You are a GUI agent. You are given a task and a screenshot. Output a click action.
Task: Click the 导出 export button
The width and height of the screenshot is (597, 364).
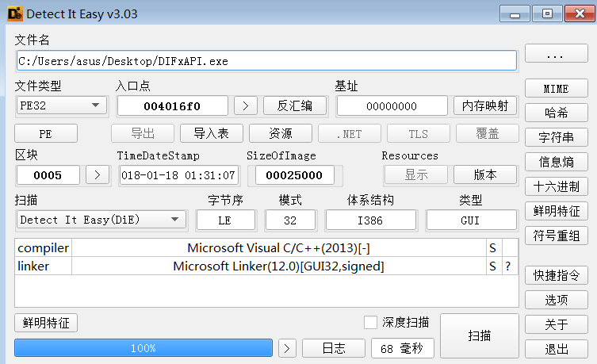coord(143,134)
